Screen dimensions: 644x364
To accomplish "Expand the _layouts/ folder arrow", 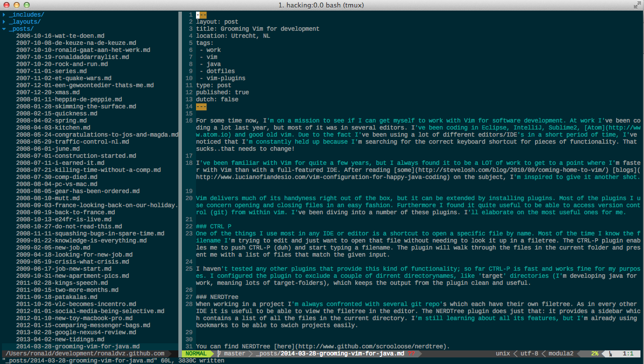I will click(4, 22).
